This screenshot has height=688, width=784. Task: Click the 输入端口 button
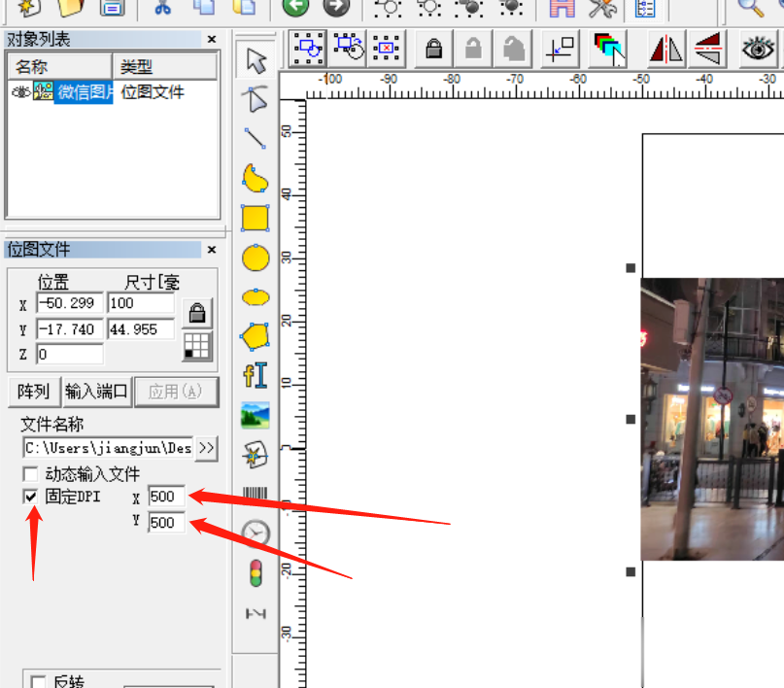97,392
